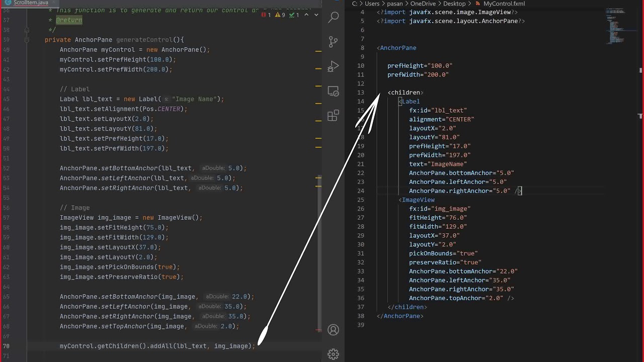Click 'pickOnBounds="true"' attribute
Image resolution: width=644 pixels, height=362 pixels.
(x=443, y=253)
